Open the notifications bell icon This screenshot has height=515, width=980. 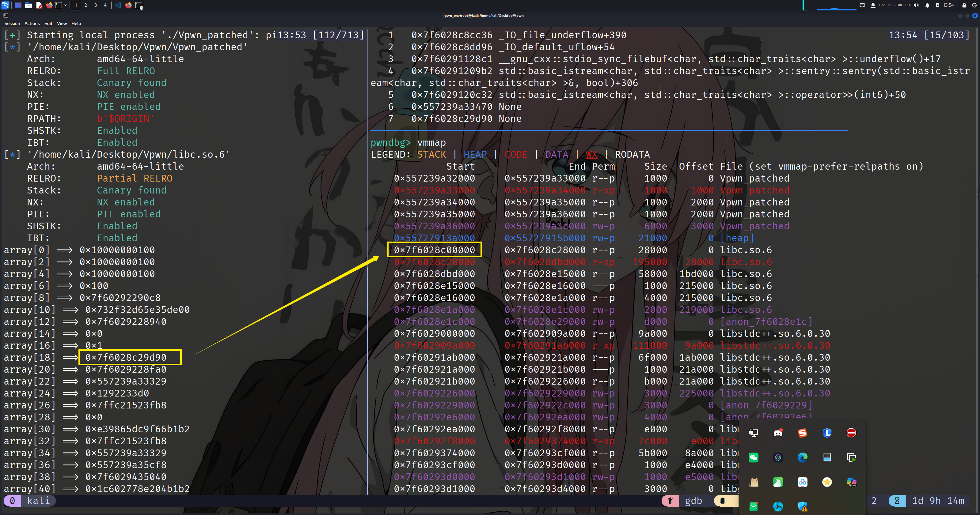[927, 5]
